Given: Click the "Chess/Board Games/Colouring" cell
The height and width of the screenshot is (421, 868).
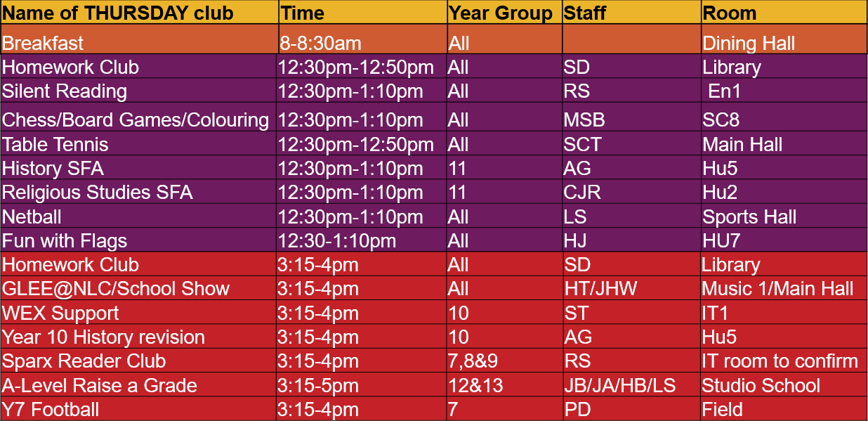Looking at the screenshot, I should tap(136, 120).
